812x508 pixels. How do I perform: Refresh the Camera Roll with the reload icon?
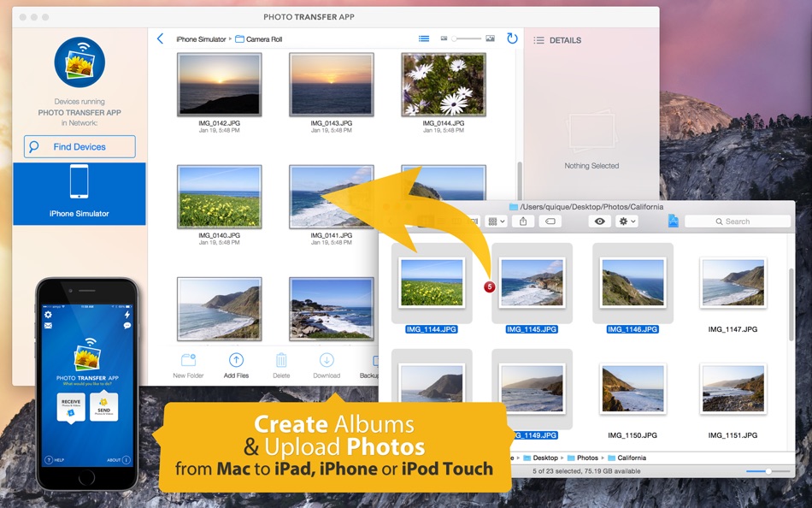pos(511,38)
